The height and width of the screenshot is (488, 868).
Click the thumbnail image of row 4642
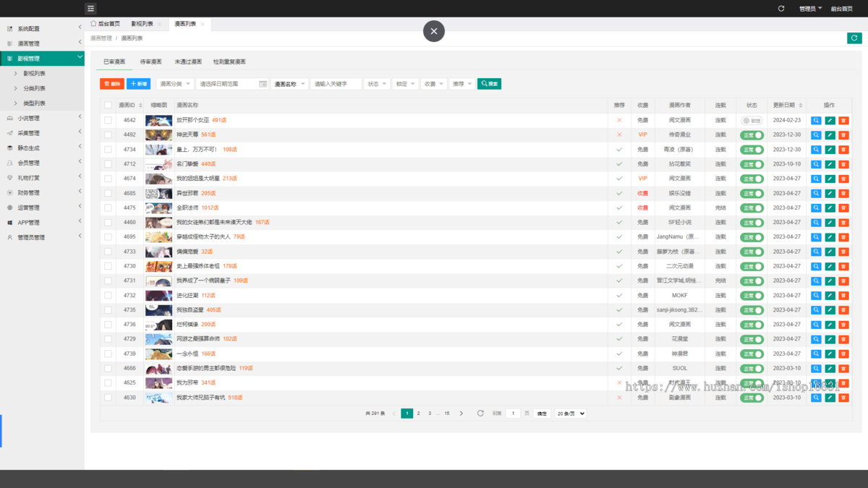159,121
